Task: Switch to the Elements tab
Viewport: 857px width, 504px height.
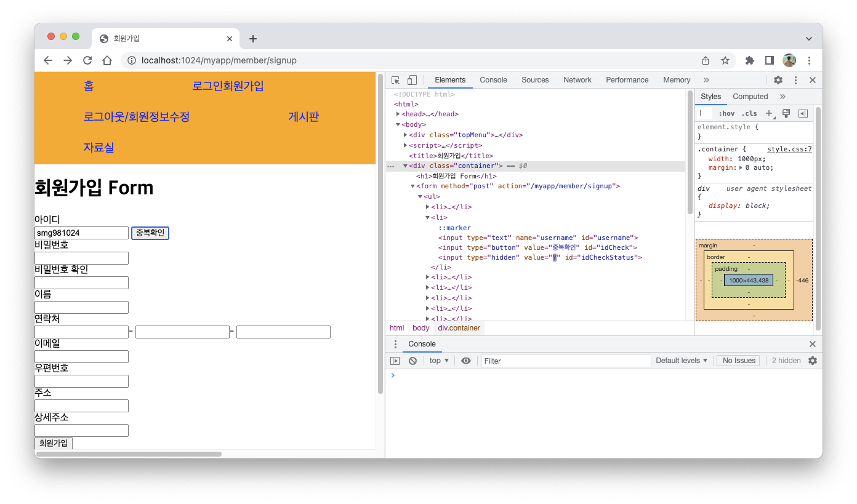Action: click(x=450, y=80)
